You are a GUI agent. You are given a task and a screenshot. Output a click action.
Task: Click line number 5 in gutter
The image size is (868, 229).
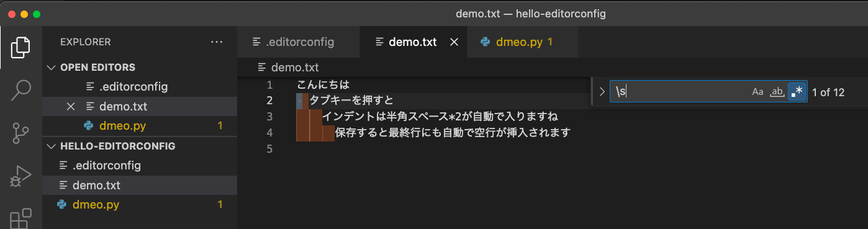(269, 149)
